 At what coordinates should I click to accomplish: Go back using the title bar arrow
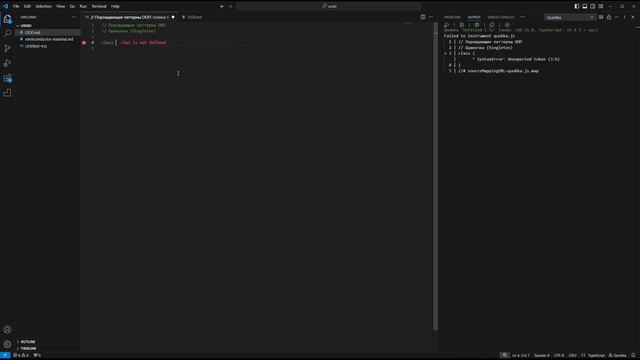222,6
